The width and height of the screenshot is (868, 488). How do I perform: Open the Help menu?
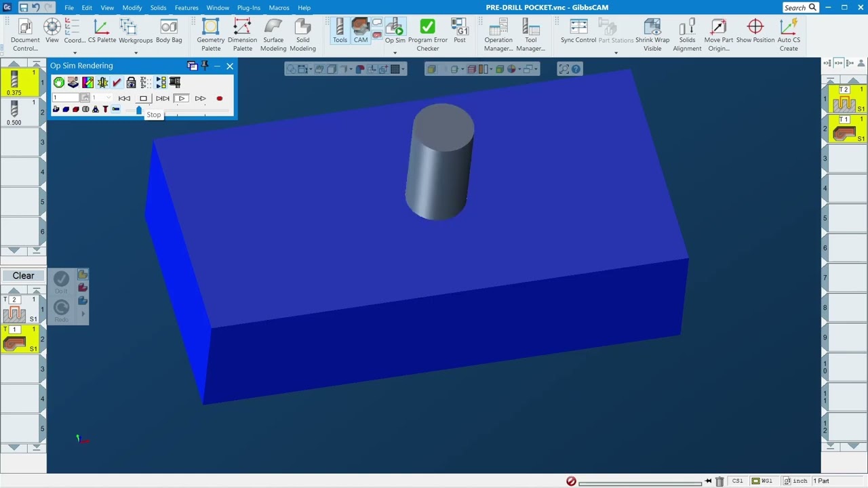point(304,7)
